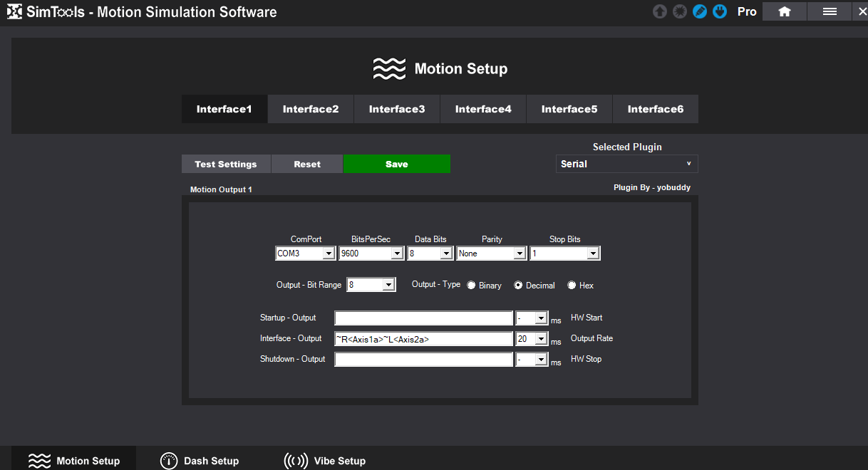Click the Test Settings button
Image resolution: width=868 pixels, height=470 pixels.
tap(226, 164)
